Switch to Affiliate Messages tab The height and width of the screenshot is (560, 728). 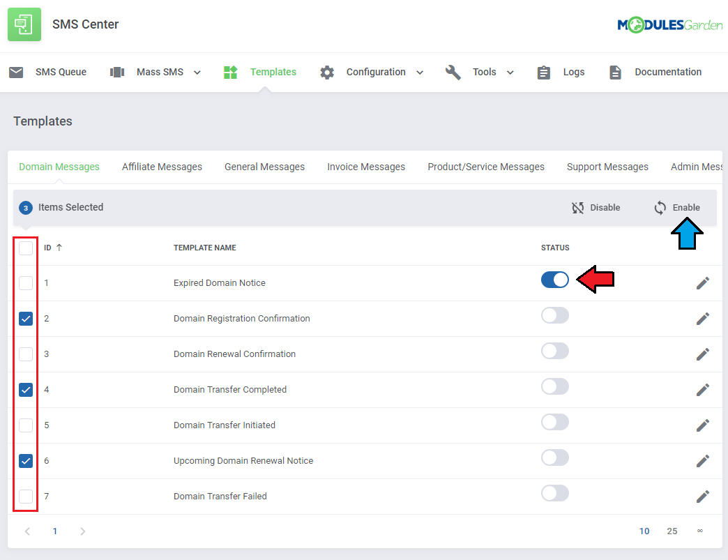click(x=162, y=167)
